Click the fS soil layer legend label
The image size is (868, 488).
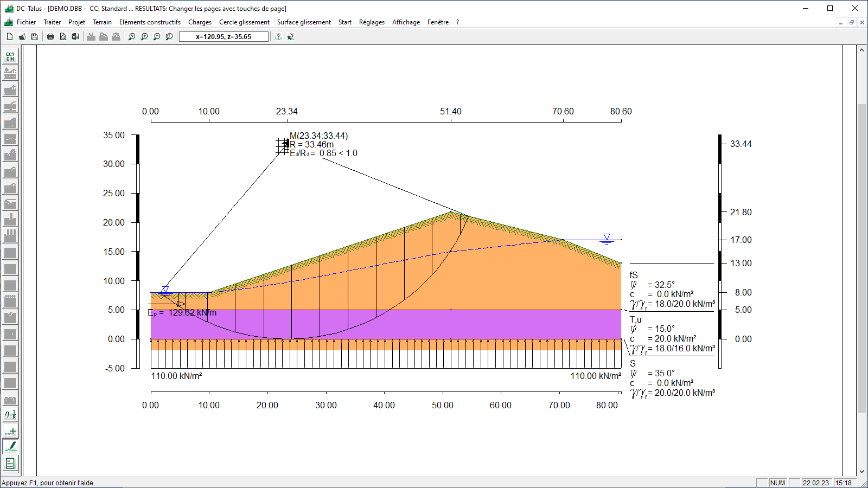coord(634,275)
